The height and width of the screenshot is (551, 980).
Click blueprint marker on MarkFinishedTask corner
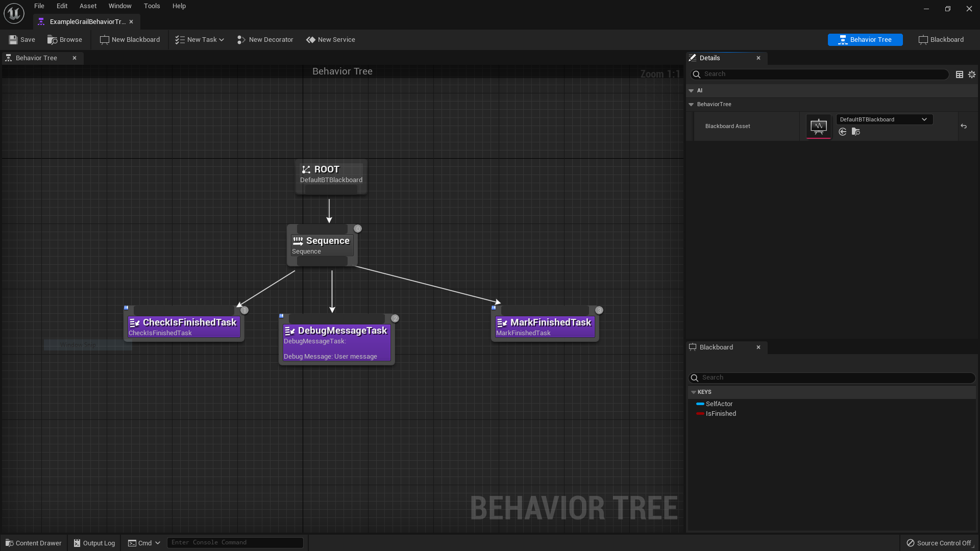(x=494, y=308)
